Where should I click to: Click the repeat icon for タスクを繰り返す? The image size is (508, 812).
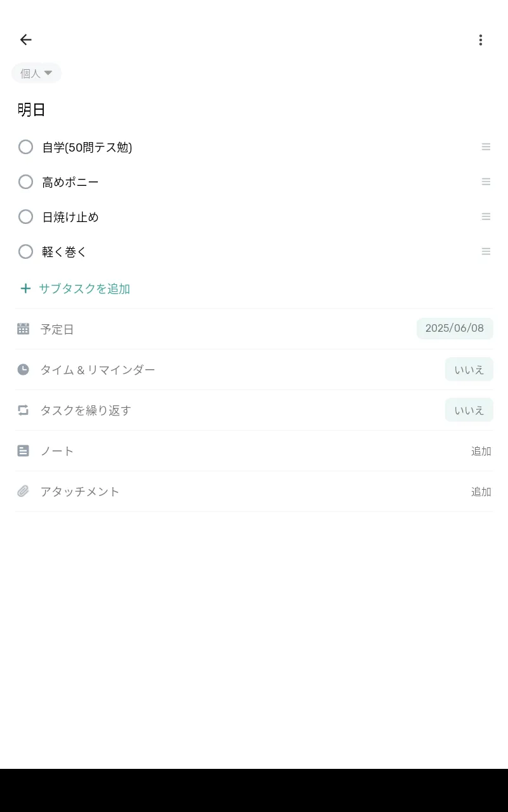(x=23, y=410)
